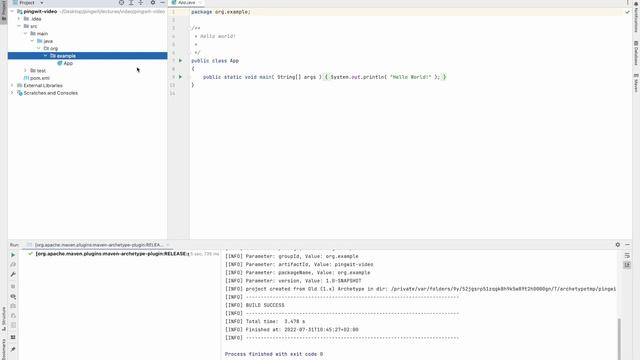Collapse the java folder

tap(32, 41)
